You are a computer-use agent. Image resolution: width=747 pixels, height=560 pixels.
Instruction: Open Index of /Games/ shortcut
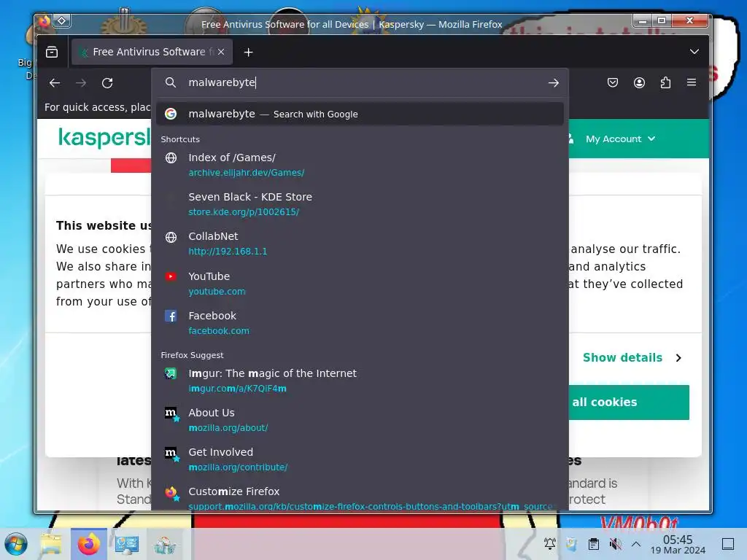[360, 165]
